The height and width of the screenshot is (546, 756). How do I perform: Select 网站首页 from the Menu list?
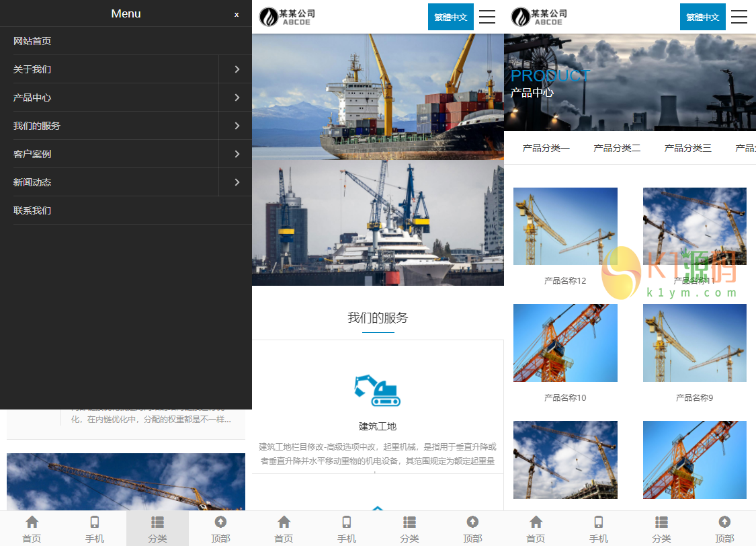point(32,40)
